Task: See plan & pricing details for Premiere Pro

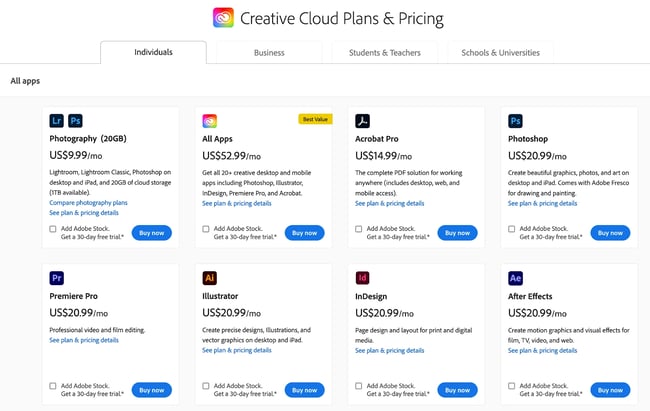Action: pyautogui.click(x=83, y=340)
